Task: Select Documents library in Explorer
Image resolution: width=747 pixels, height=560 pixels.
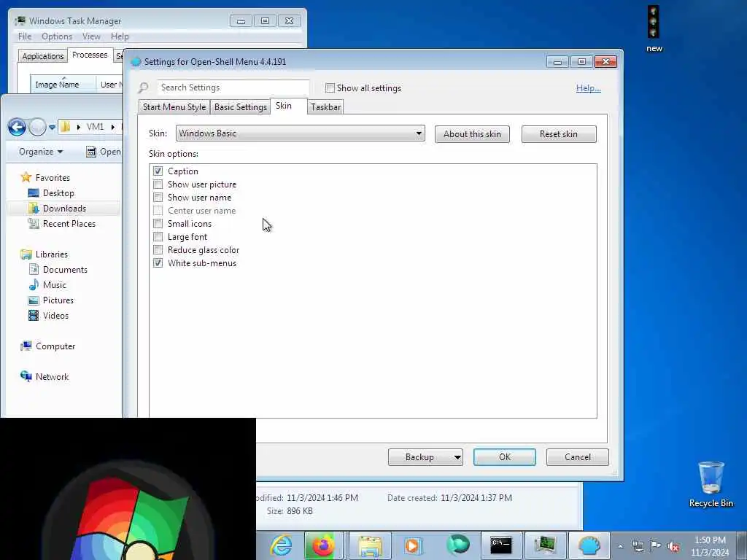Action: coord(65,270)
